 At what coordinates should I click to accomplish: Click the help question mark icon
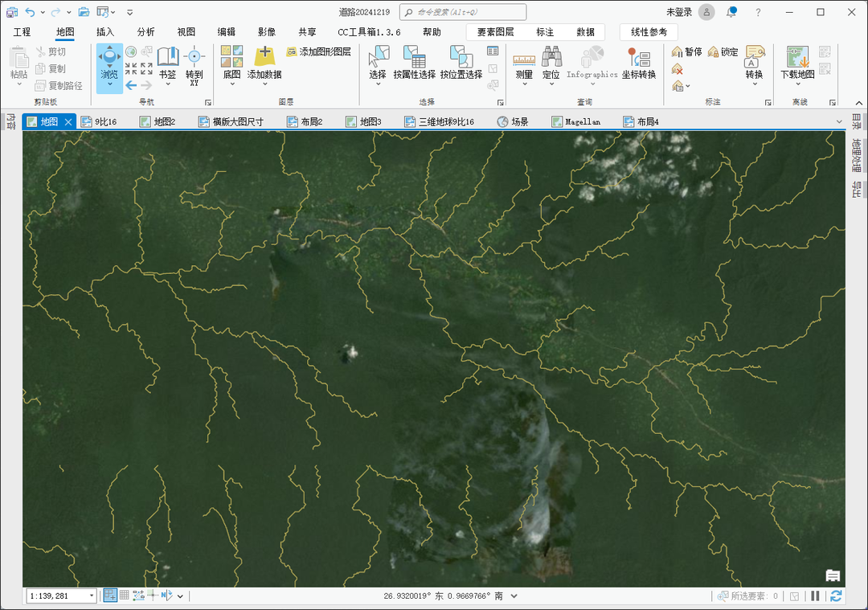pyautogui.click(x=759, y=12)
